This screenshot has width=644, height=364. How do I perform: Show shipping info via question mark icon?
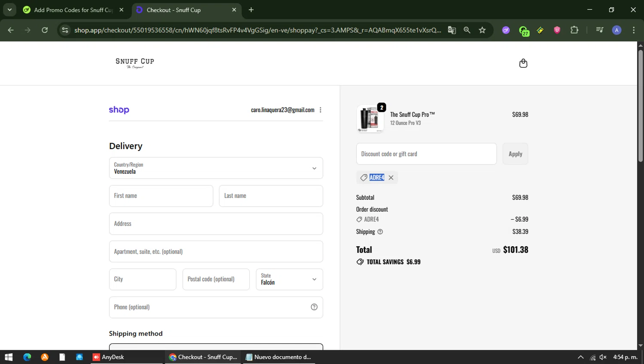click(x=380, y=232)
